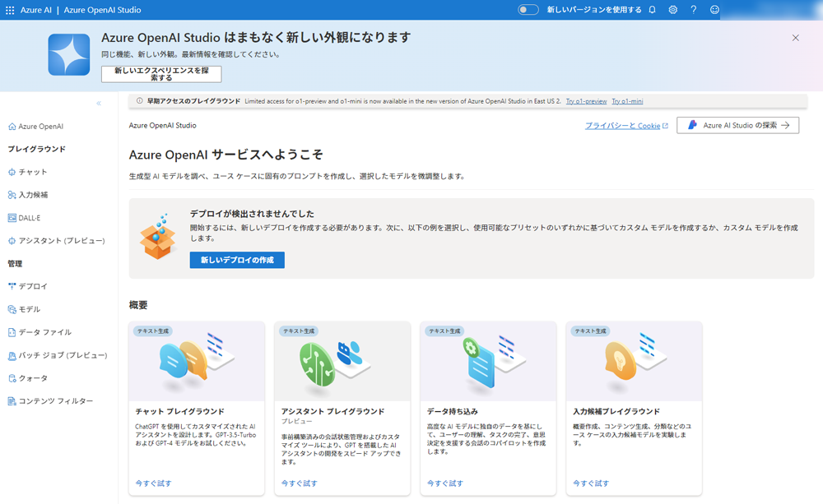823x504 pixels.
Task: Toggle 新しいバージョンを使用する switch
Action: 528,10
